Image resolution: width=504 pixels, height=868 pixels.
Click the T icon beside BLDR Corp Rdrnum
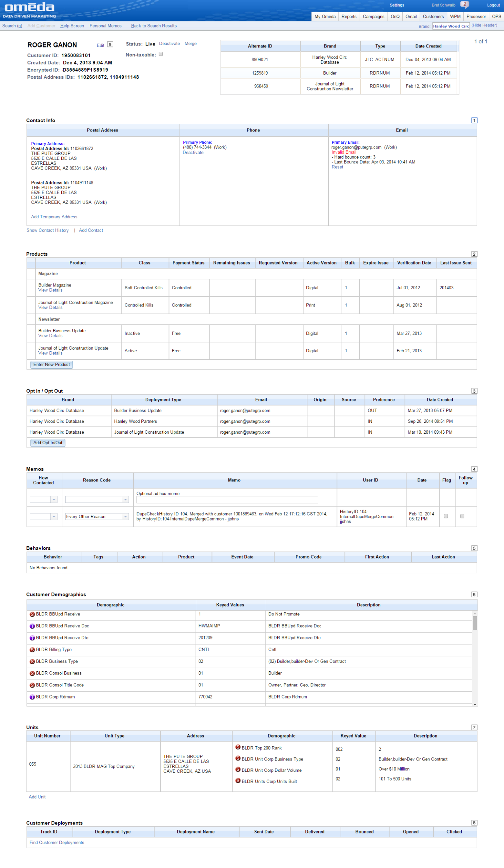[32, 697]
